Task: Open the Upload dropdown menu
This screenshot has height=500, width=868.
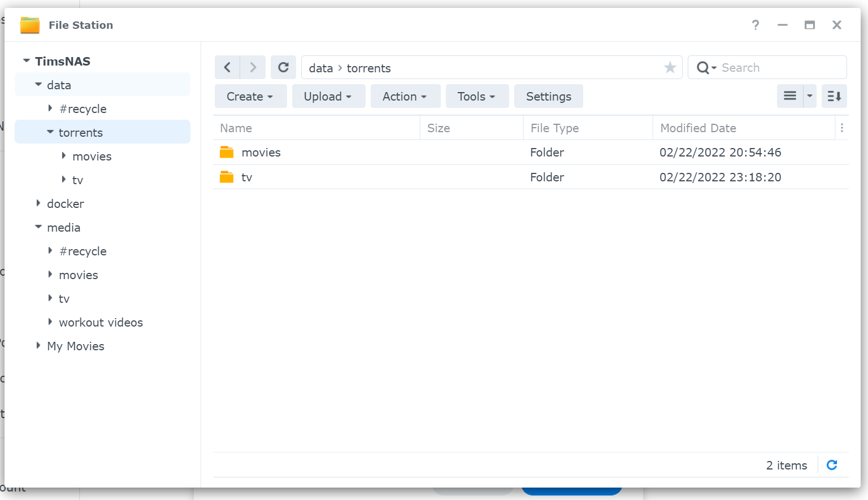Action: pos(328,96)
